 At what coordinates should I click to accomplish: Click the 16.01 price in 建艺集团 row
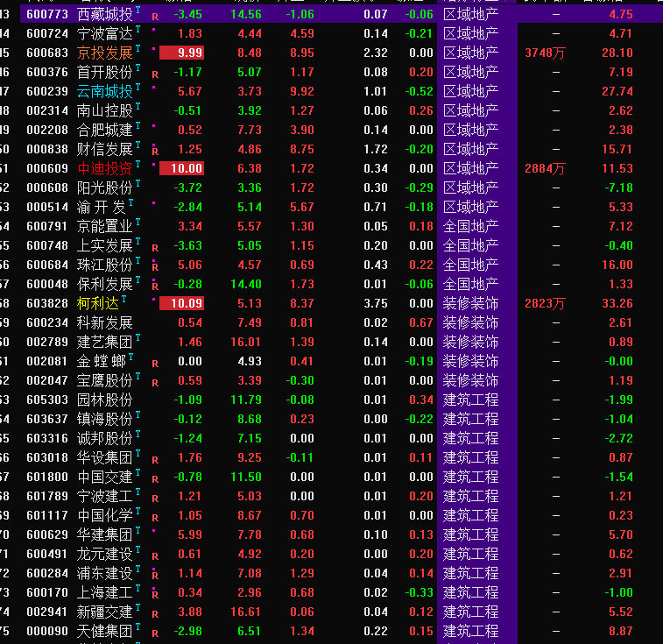(x=246, y=342)
